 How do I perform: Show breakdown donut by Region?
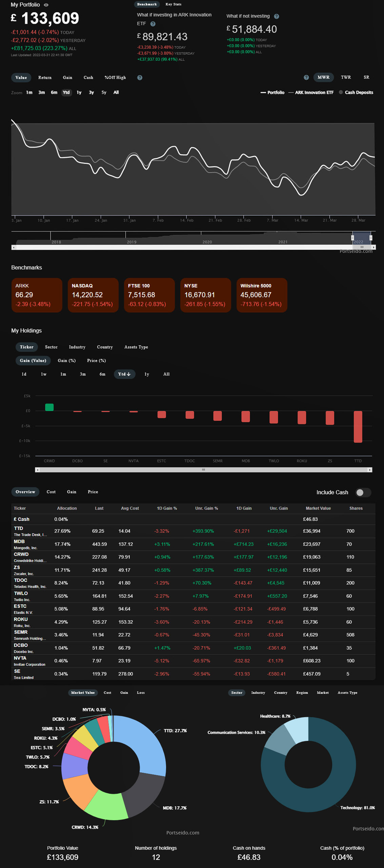click(x=302, y=693)
